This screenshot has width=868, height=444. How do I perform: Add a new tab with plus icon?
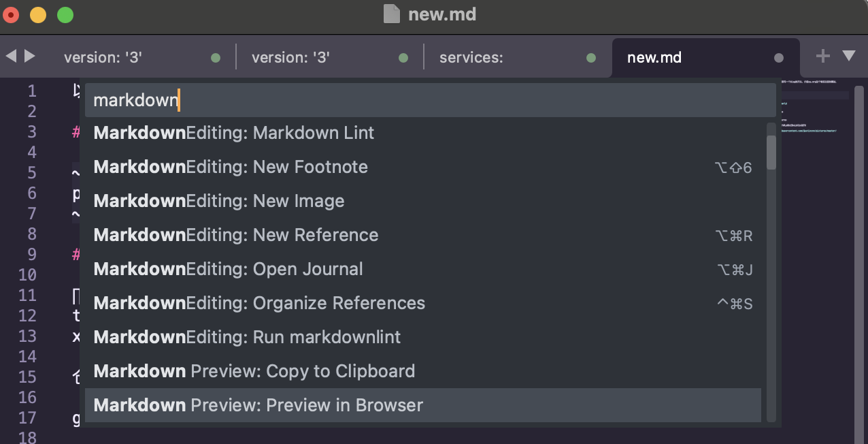822,56
